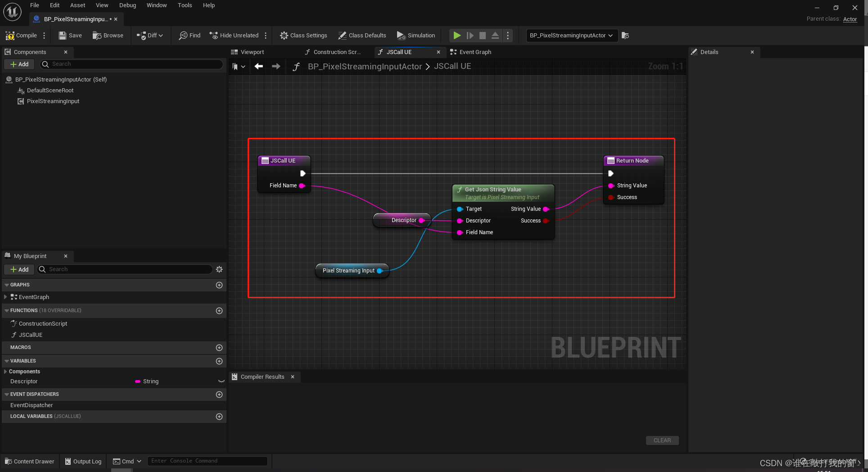
Task: Expand the EventGraph tree item
Action: (x=5, y=297)
